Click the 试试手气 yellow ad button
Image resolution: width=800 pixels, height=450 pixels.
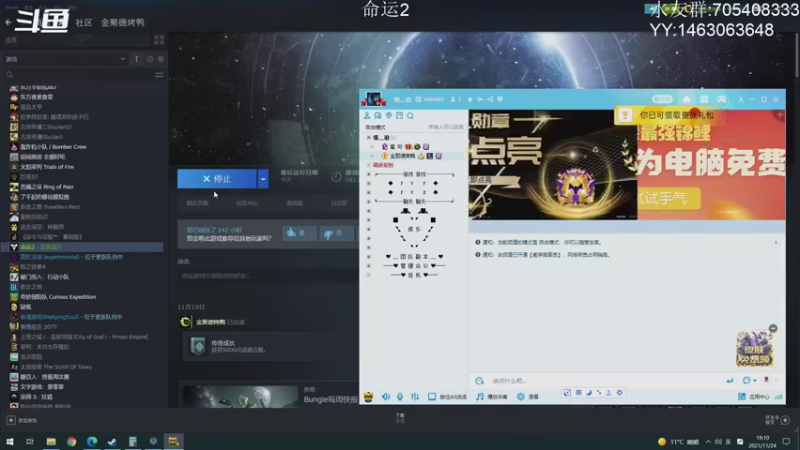tap(668, 198)
